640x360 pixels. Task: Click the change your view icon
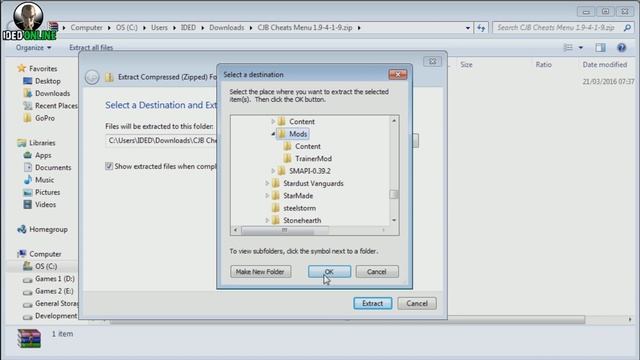click(568, 48)
